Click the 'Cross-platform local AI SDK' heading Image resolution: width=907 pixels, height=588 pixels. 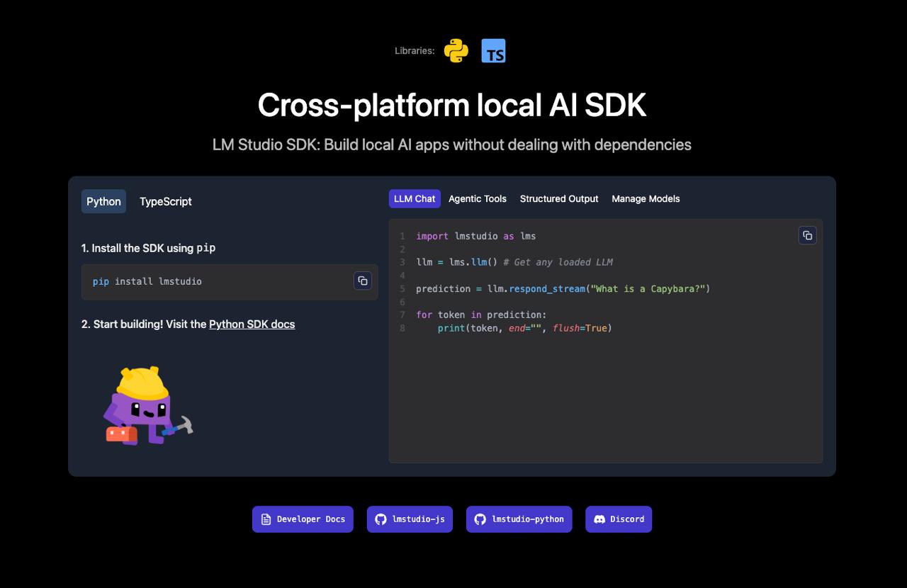pos(452,105)
